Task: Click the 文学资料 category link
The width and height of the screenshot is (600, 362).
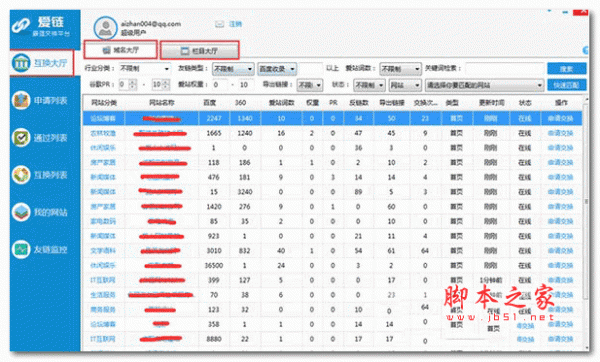Action: (103, 251)
